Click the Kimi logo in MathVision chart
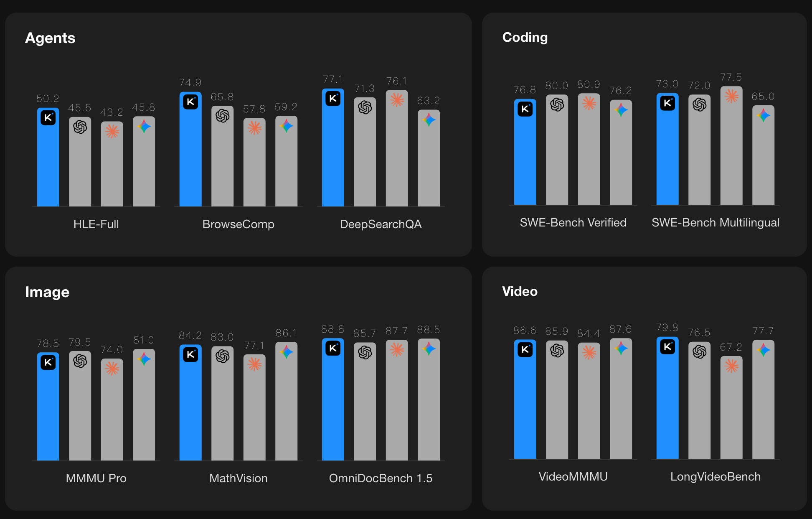This screenshot has width=812, height=519. [x=190, y=354]
